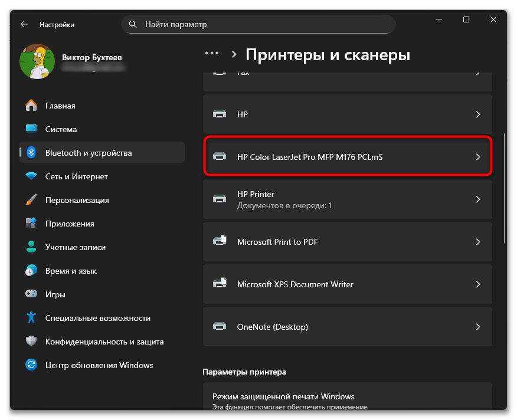Click the back arrow in the title bar

click(x=24, y=24)
